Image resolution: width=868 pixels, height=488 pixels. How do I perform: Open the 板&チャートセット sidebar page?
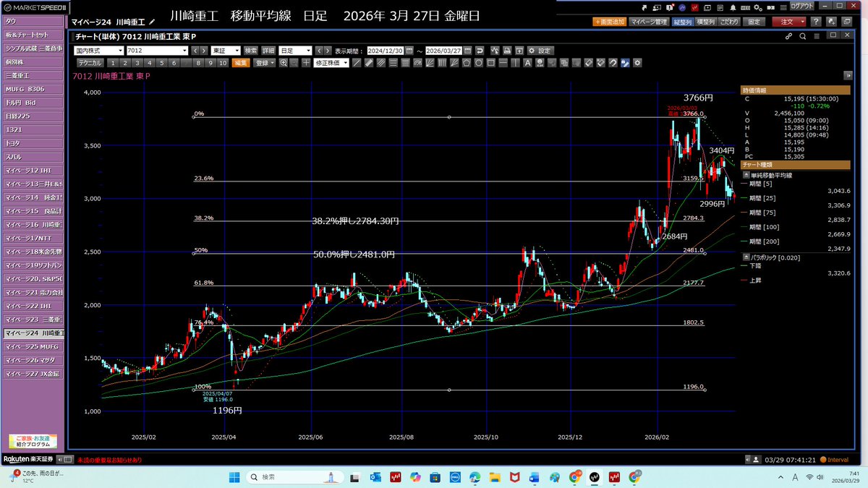tap(33, 35)
